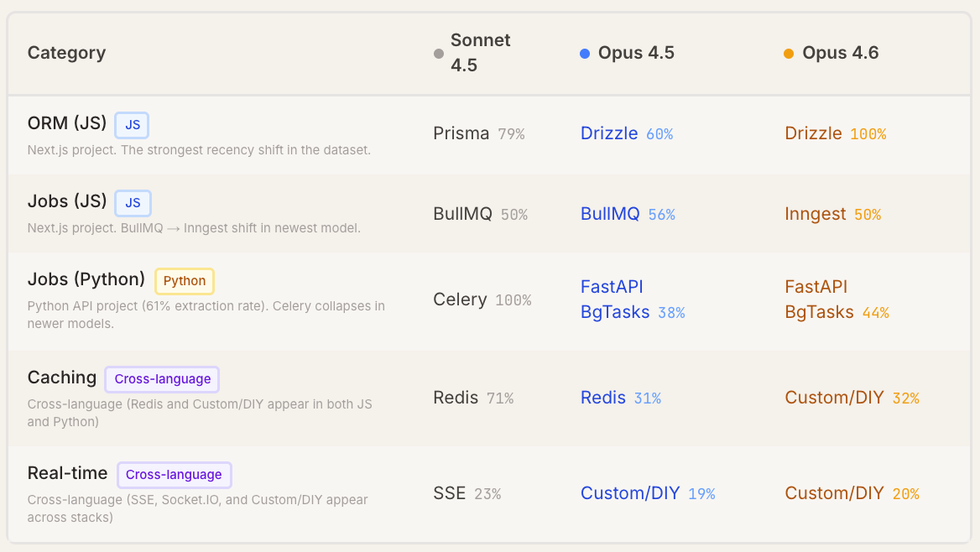The width and height of the screenshot is (980, 552).
Task: Click the gray dot beside Sonnet 4.5
Action: tap(438, 54)
